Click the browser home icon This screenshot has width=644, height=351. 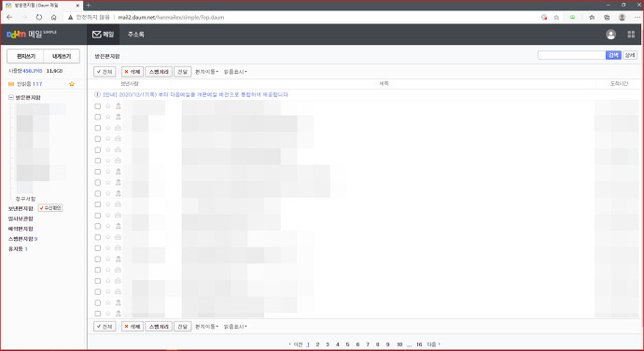click(x=54, y=17)
